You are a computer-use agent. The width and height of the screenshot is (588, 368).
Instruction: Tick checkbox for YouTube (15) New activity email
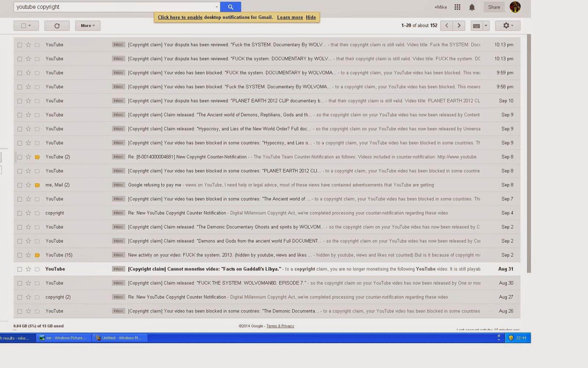point(20,255)
